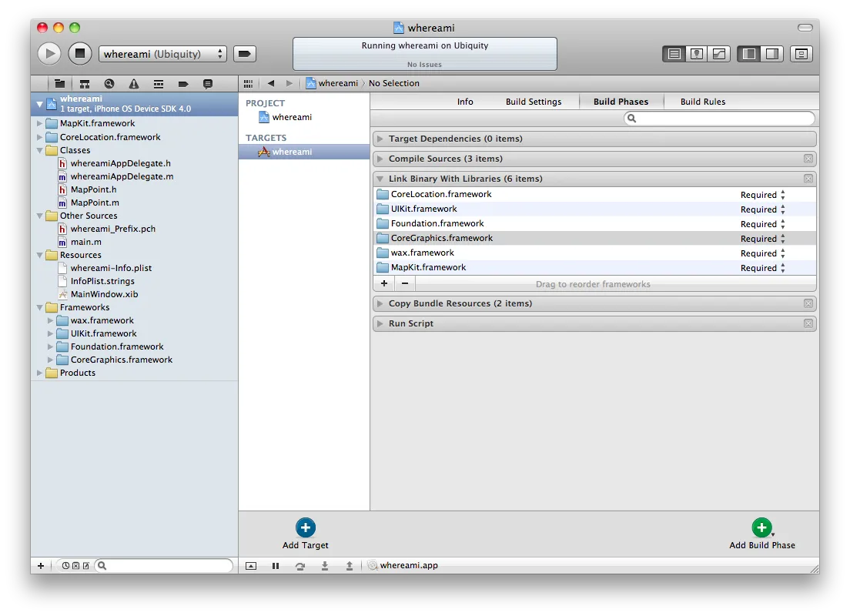Remove the selected framework with minus button

tap(405, 283)
